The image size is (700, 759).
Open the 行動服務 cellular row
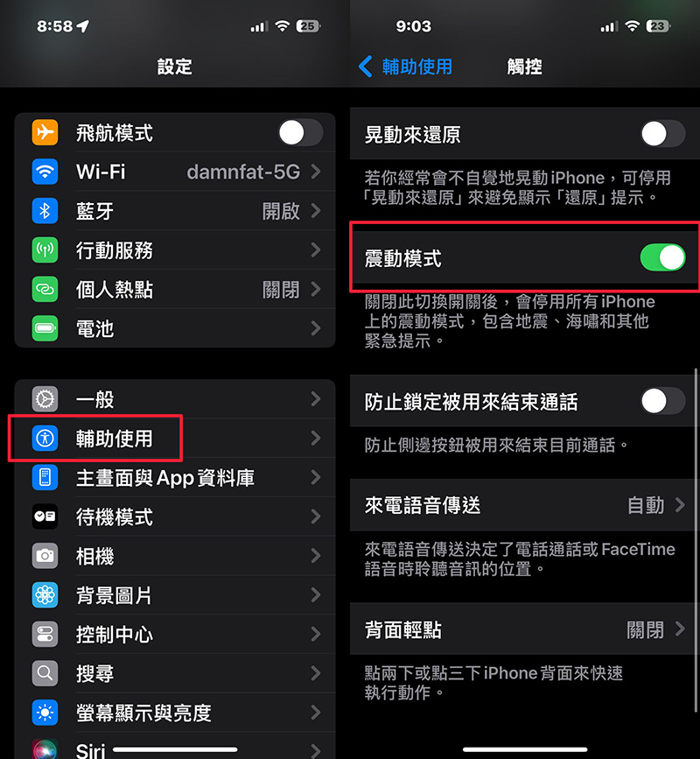point(175,249)
